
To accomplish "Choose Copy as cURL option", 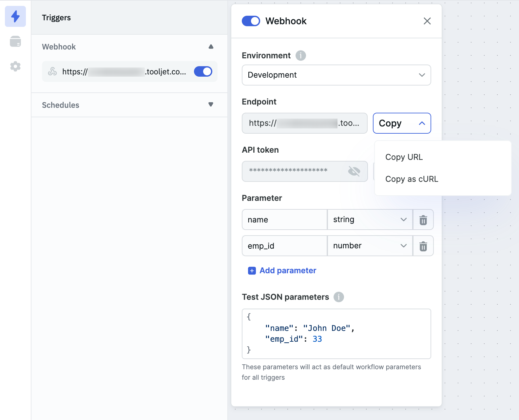I will 412,179.
